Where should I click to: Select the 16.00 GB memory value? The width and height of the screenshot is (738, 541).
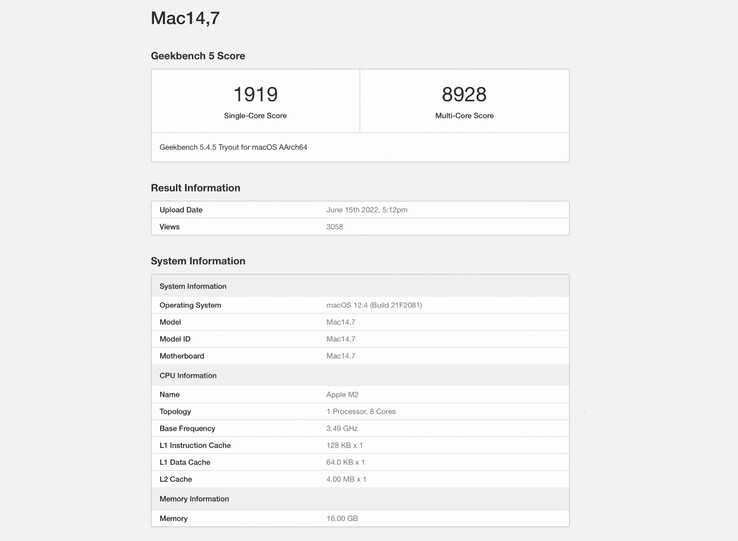pos(342,518)
